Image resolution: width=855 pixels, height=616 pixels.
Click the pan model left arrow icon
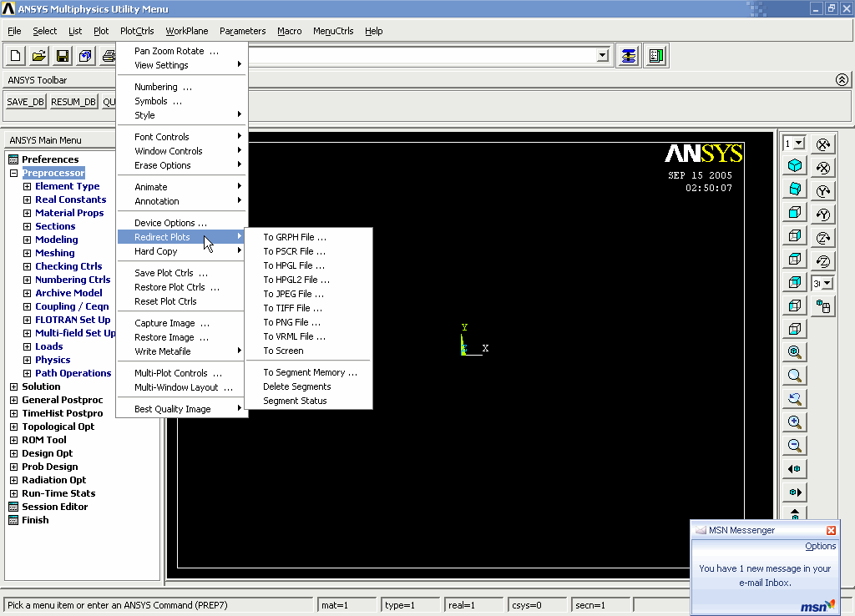[795, 469]
